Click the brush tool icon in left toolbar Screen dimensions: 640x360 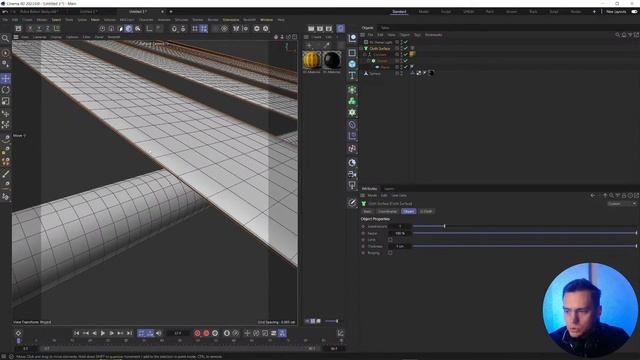coord(6,174)
